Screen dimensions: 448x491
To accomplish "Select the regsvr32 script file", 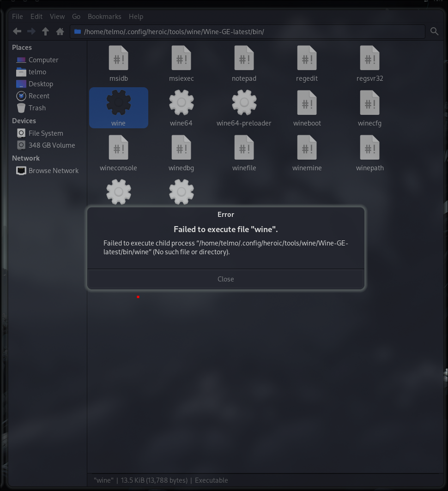I will 369,58.
